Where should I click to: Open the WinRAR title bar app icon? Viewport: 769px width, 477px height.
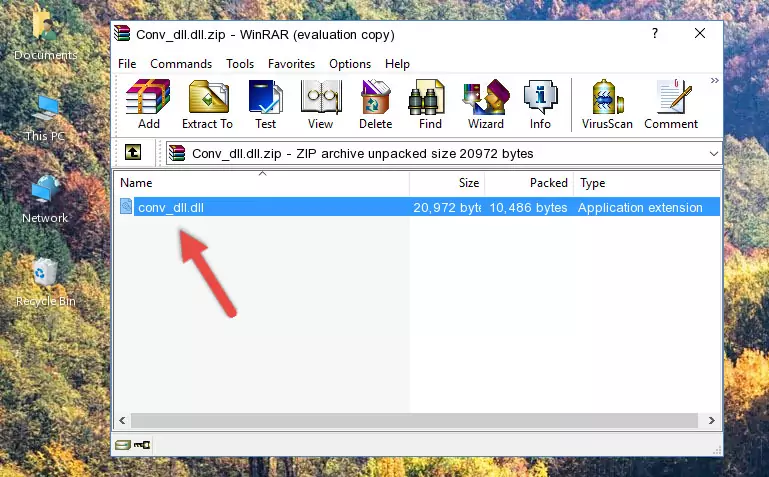click(122, 33)
